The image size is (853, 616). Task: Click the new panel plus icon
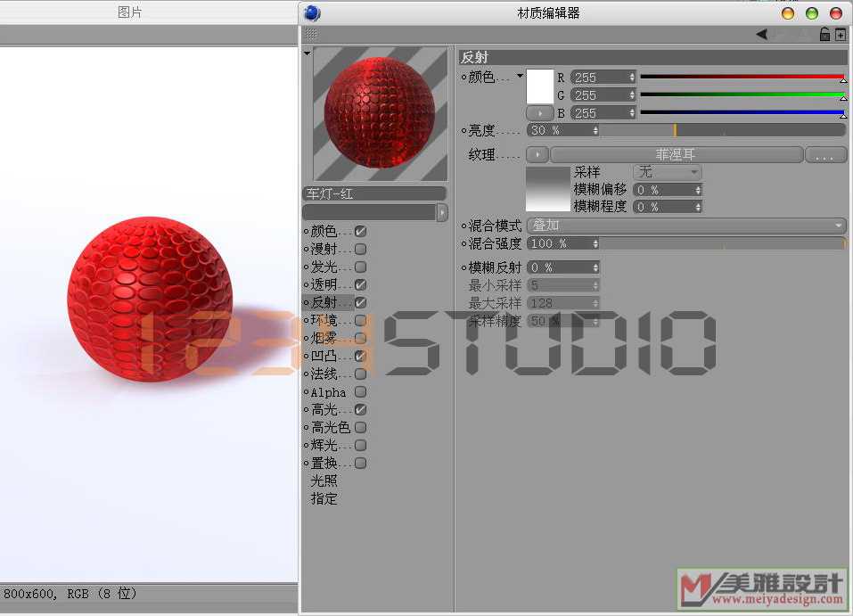pos(840,35)
